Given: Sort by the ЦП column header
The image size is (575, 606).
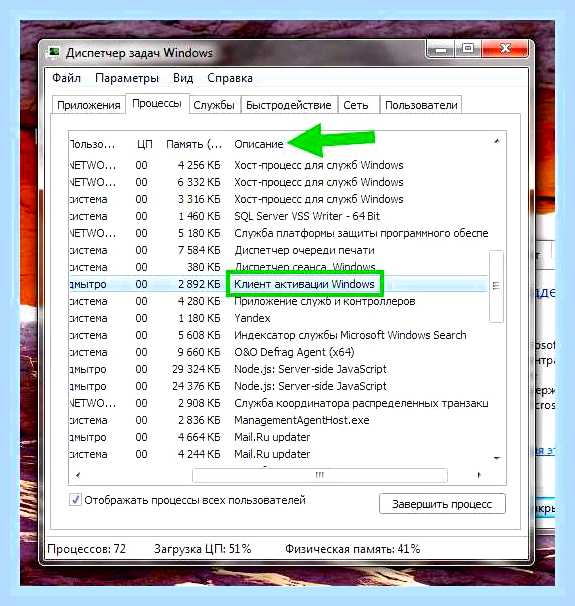Looking at the screenshot, I should [x=145, y=144].
